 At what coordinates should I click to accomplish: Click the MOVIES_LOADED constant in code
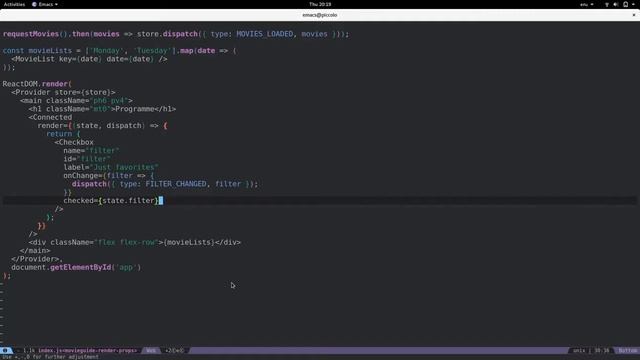pos(264,34)
